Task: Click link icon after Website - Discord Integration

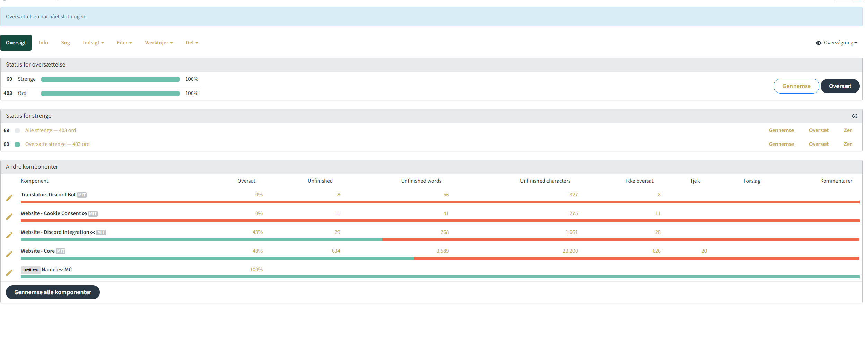Action: pos(93,232)
